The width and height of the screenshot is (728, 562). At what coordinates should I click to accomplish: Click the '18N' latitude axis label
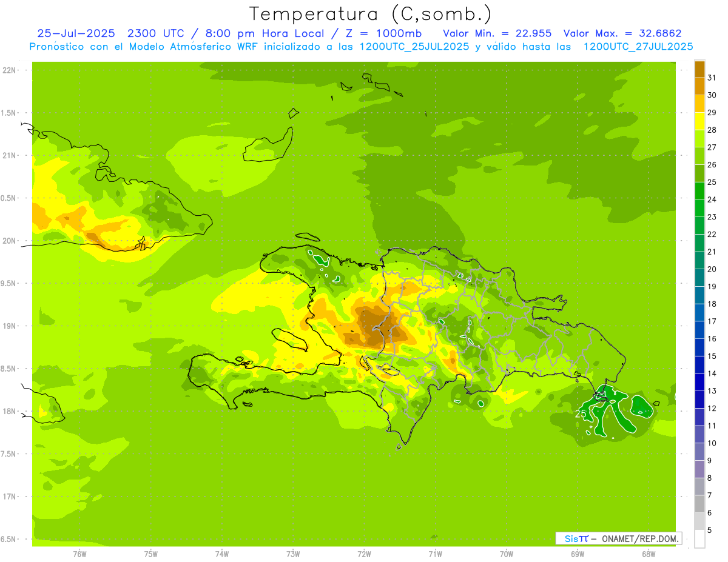(x=8, y=412)
